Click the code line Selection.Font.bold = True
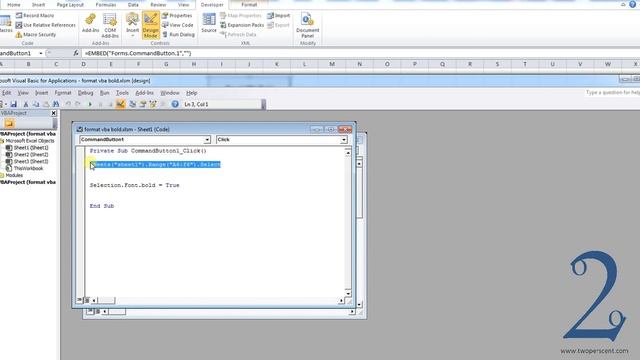The height and width of the screenshot is (360, 640). coord(135,185)
